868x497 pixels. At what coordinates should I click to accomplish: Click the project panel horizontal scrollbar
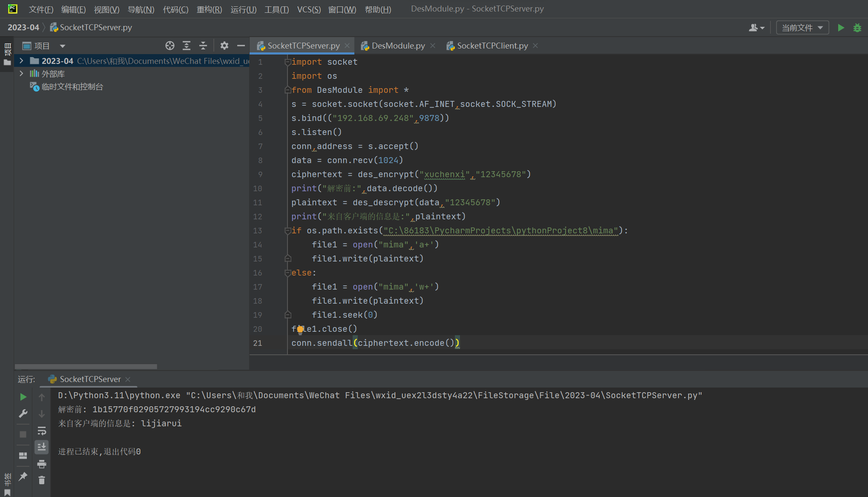86,366
